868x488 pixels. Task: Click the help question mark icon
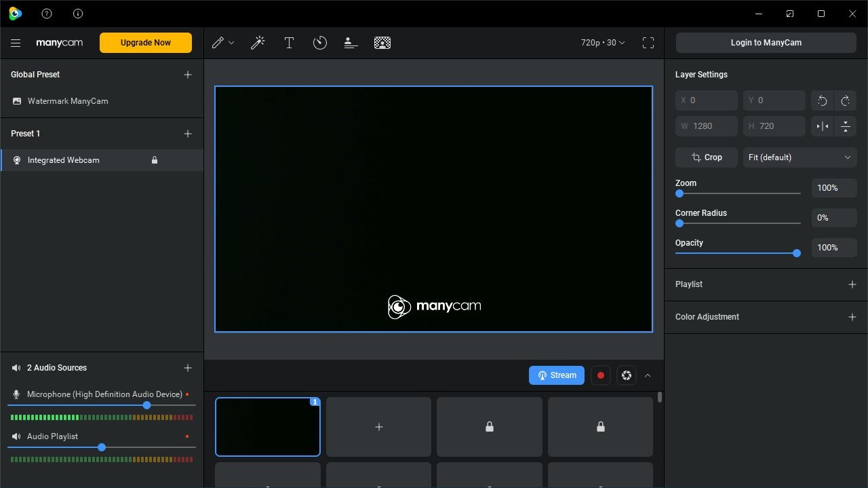pyautogui.click(x=47, y=14)
